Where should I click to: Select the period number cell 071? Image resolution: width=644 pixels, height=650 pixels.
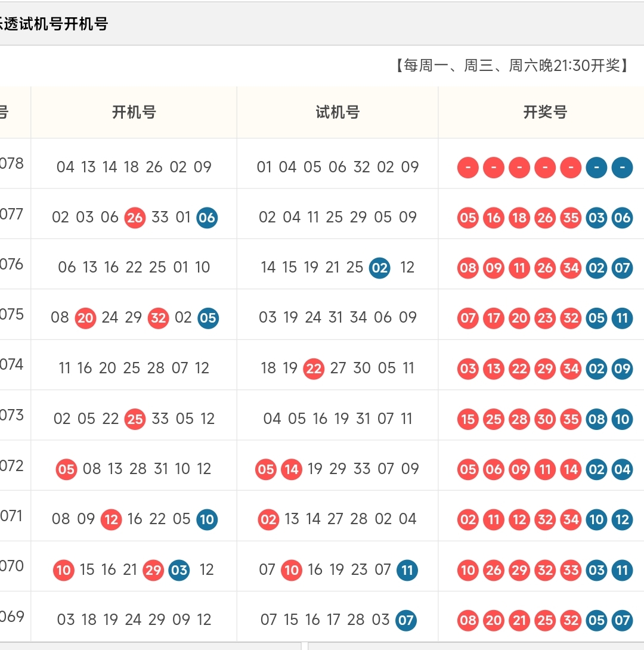click(x=11, y=516)
